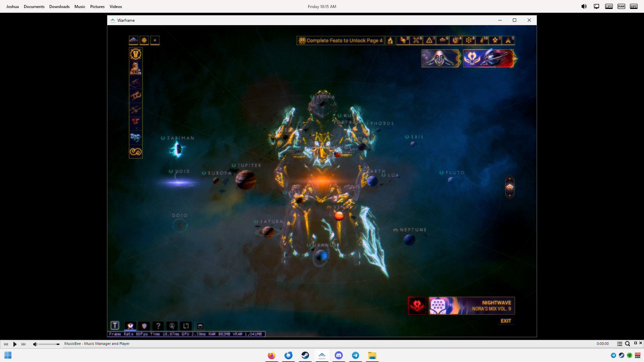The height and width of the screenshot is (362, 644).
Task: Open the Dojo node on star chart
Action: [180, 225]
